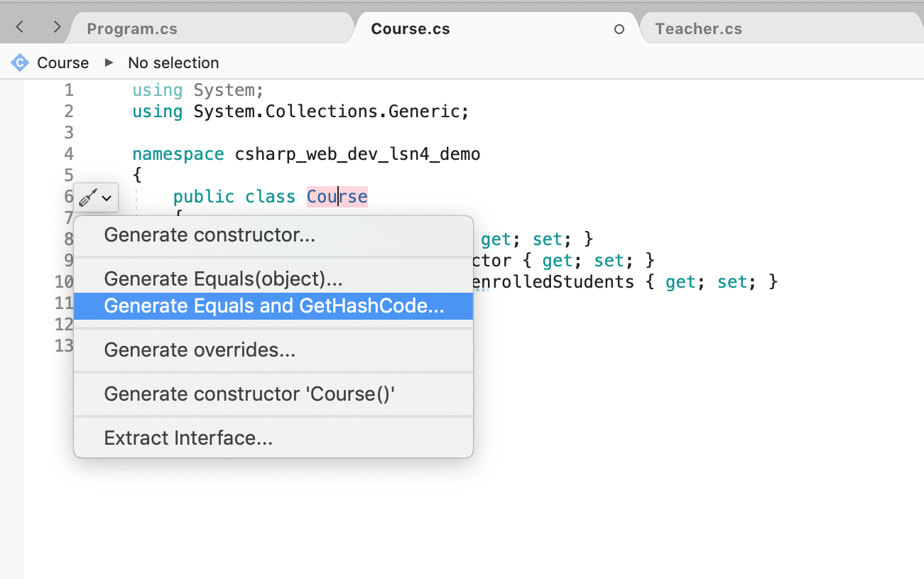
Task: Select "Generate constructor 'Course()'" option
Action: [249, 394]
